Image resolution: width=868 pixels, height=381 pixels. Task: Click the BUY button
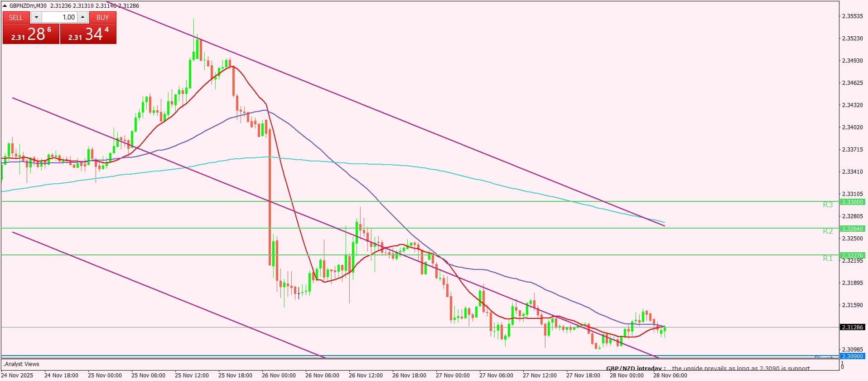pos(102,17)
